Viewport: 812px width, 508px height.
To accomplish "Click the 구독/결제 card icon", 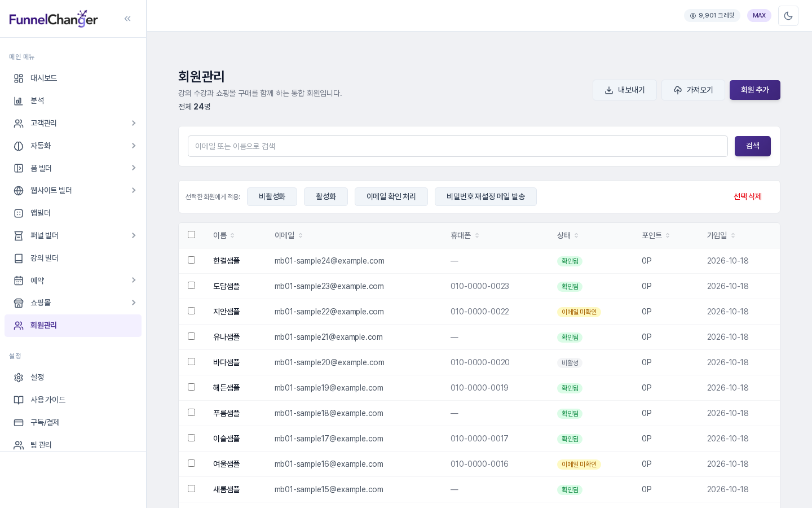I will click(19, 423).
